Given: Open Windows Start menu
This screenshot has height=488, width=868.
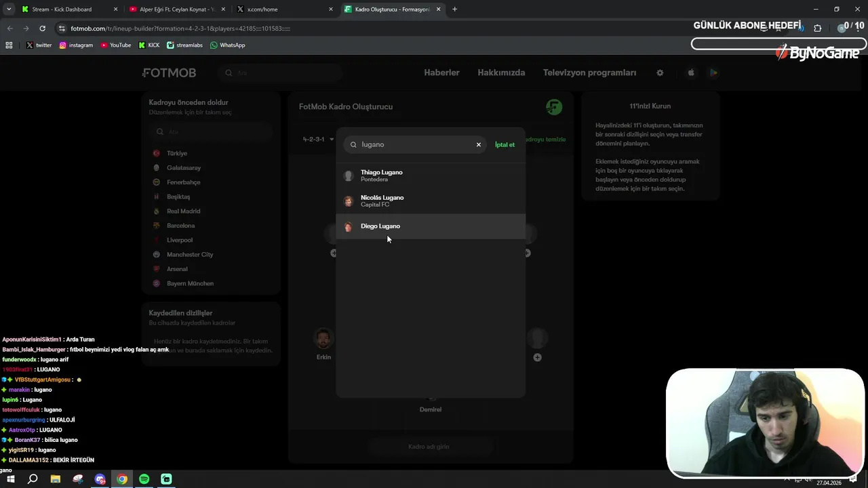Looking at the screenshot, I should (x=10, y=479).
